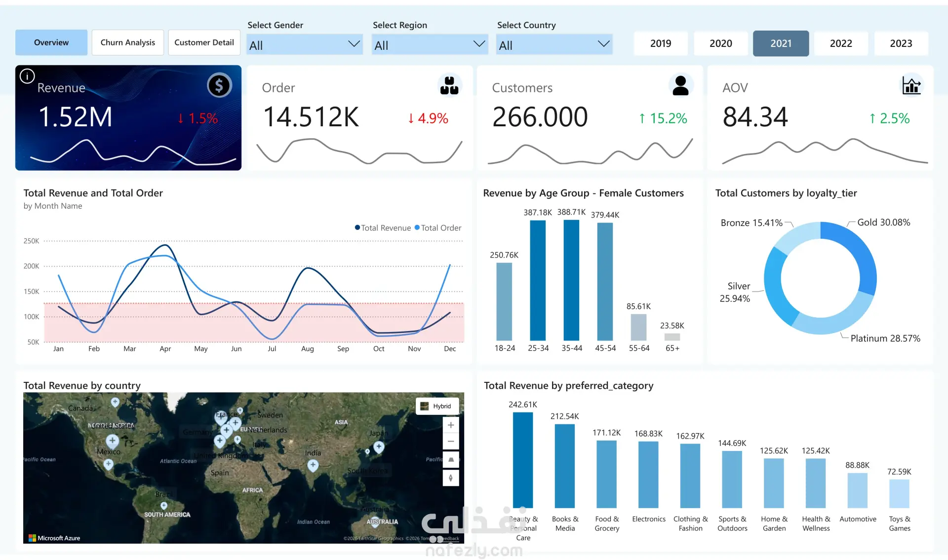Click the 25-34 age group bar
948x560 pixels.
coord(538,280)
